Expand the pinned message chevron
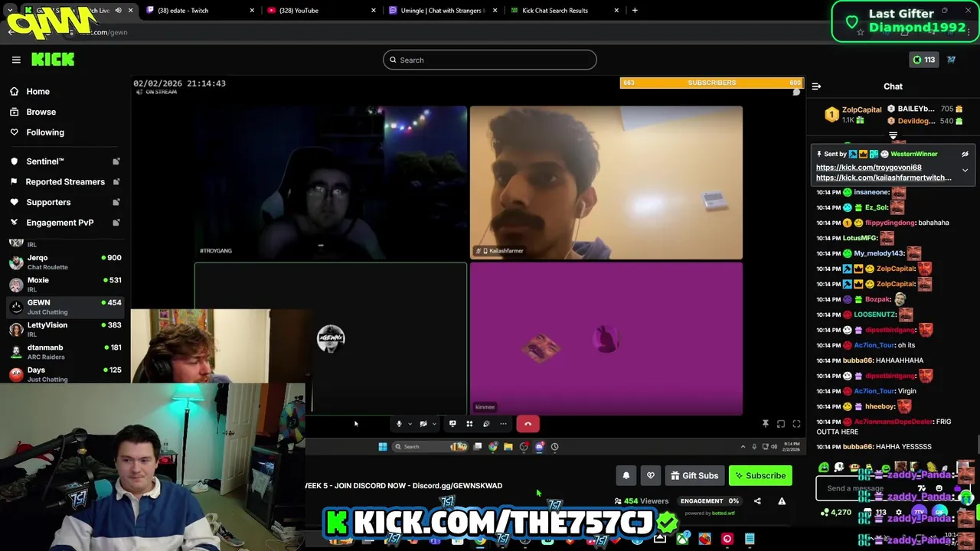 click(x=965, y=171)
